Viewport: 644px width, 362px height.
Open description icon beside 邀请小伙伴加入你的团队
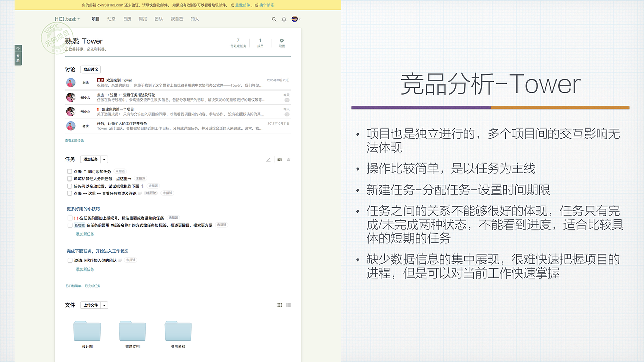120,260
